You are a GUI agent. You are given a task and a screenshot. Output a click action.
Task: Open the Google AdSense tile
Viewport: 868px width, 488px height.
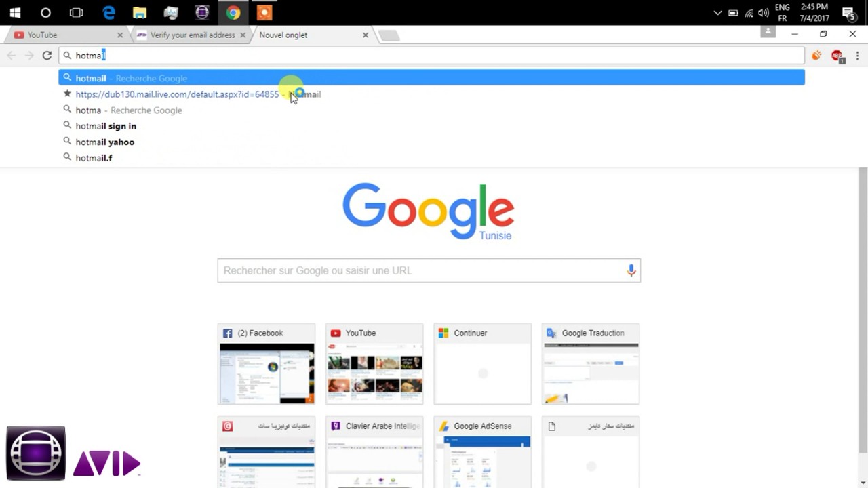tap(483, 452)
